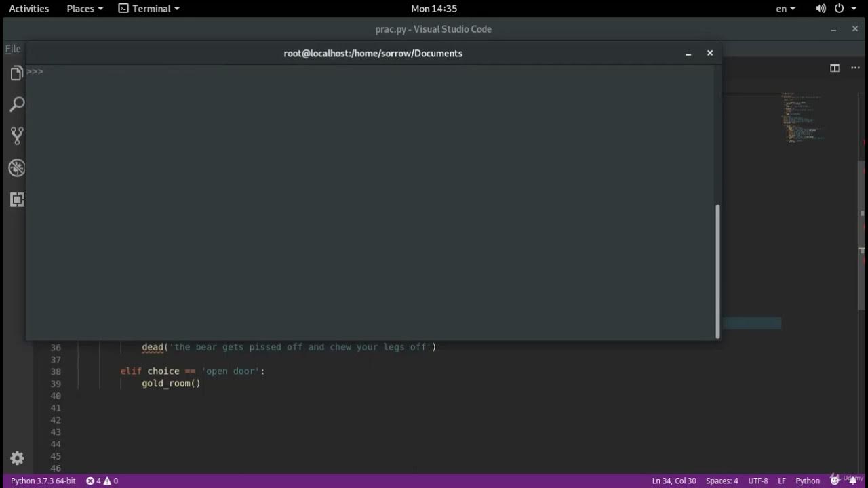Click the VS Code minimap code preview
Viewport: 868px width, 488px height.
(804, 117)
